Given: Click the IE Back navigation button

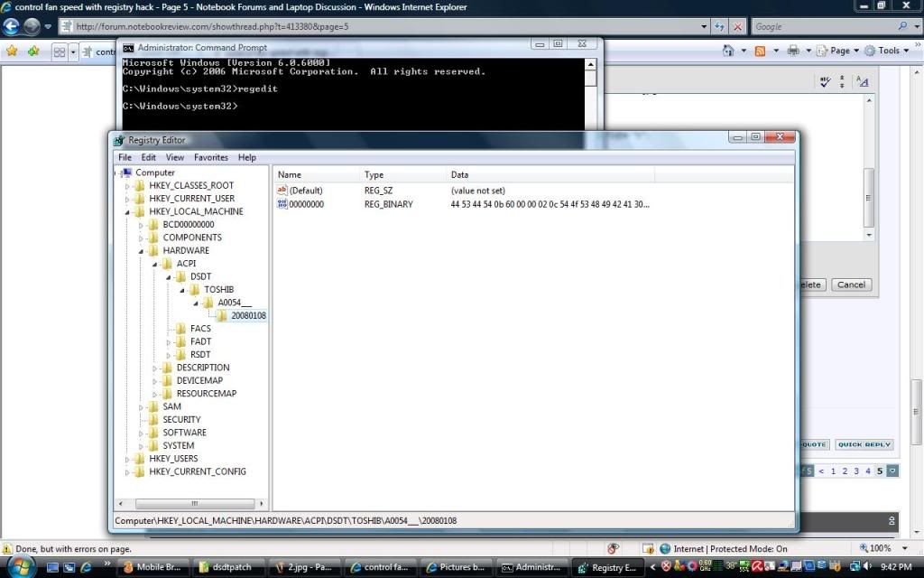Looking at the screenshot, I should point(11,26).
